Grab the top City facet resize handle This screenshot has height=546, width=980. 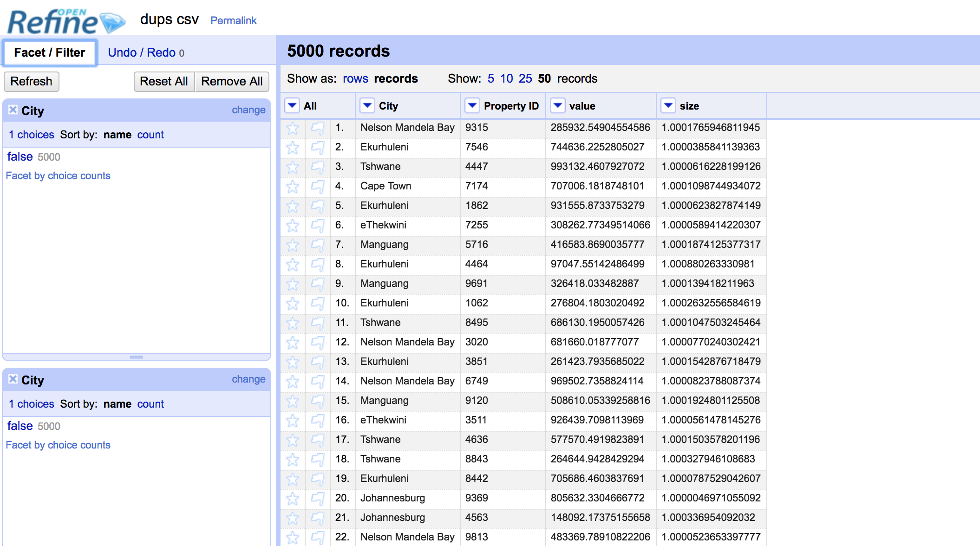click(x=137, y=357)
